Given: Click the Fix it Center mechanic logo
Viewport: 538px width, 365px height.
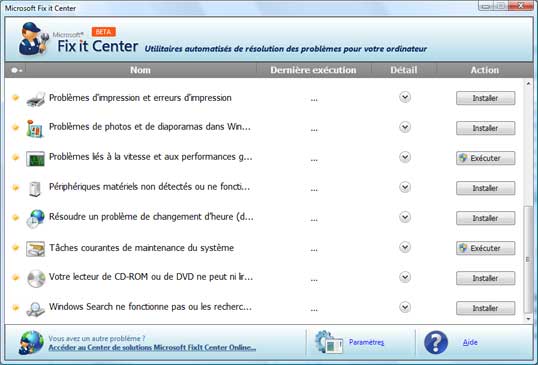Looking at the screenshot, I should pyautogui.click(x=33, y=39).
